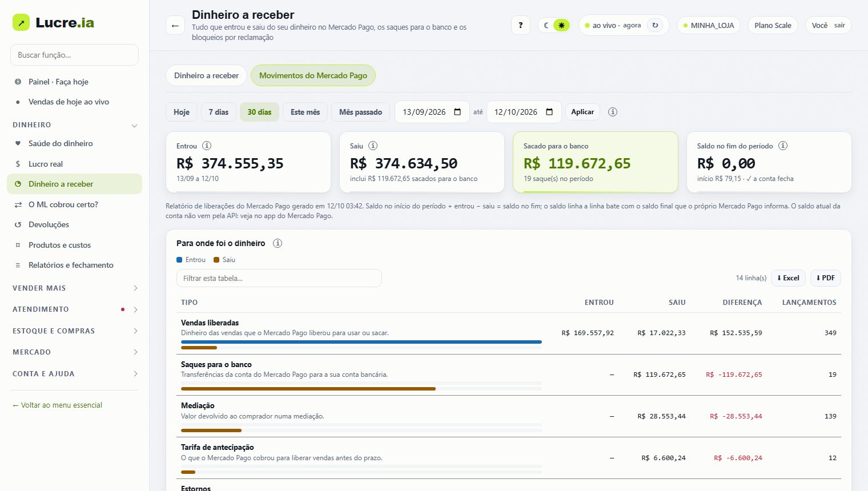Go back using the left arrow button
The width and height of the screenshot is (868, 491).
(175, 26)
